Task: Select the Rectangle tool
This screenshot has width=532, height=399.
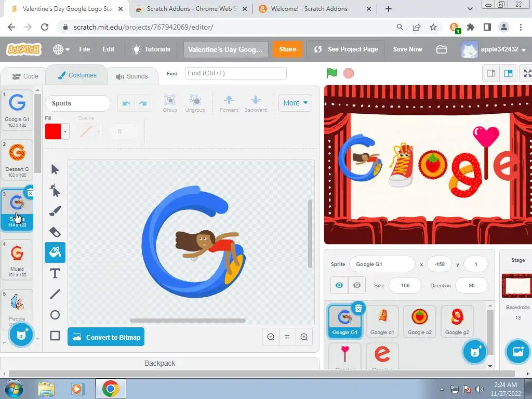Action: point(55,336)
